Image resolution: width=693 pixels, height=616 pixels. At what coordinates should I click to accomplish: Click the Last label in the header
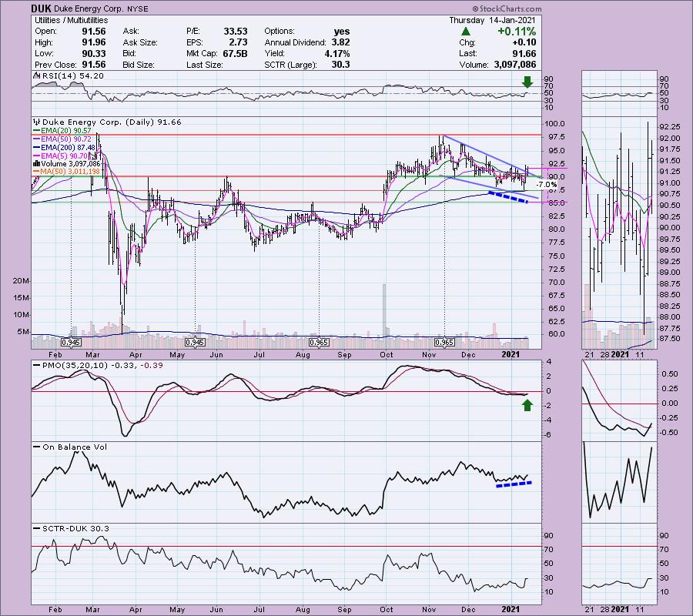pos(467,53)
